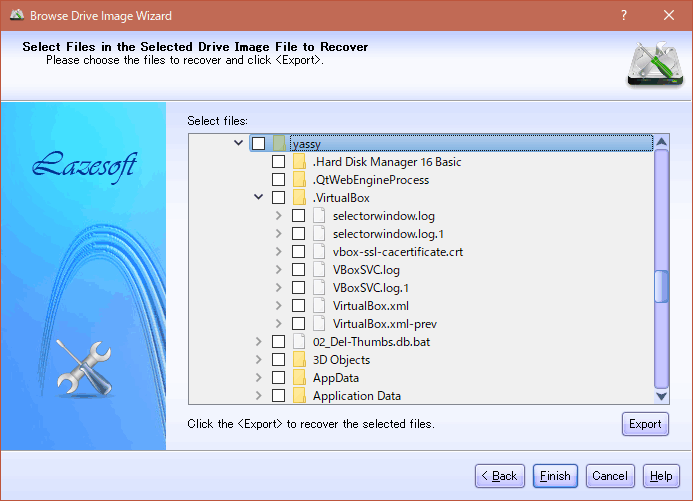Tick the .QtWebEngineProcess checkbox
This screenshot has width=693, height=501.
click(278, 179)
